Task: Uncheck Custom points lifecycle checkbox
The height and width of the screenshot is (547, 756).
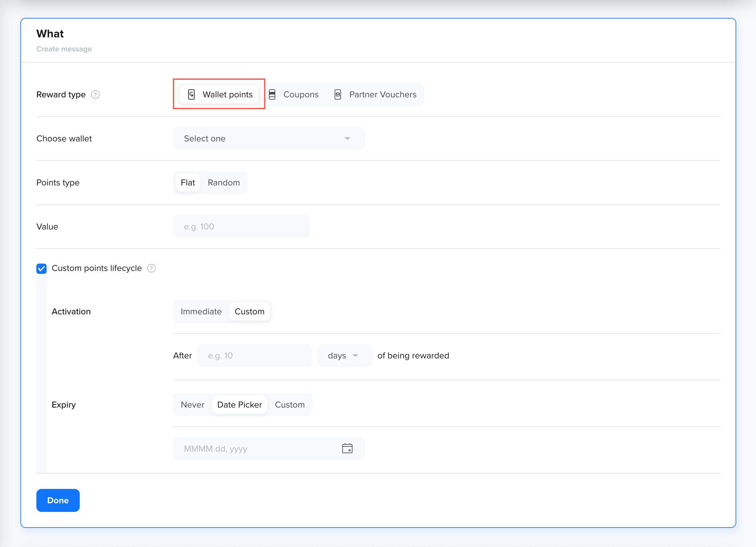Action: point(42,268)
